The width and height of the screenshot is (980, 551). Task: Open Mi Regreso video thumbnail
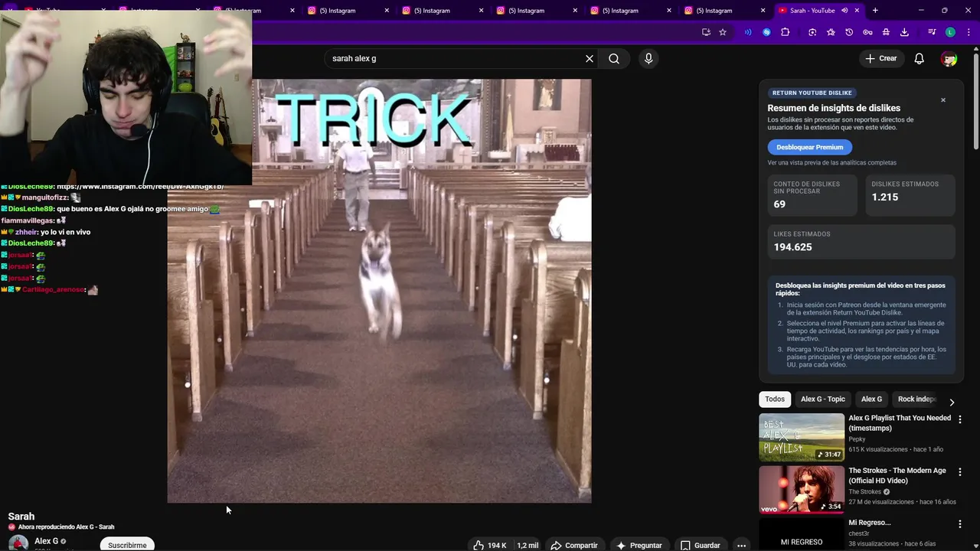pyautogui.click(x=802, y=534)
